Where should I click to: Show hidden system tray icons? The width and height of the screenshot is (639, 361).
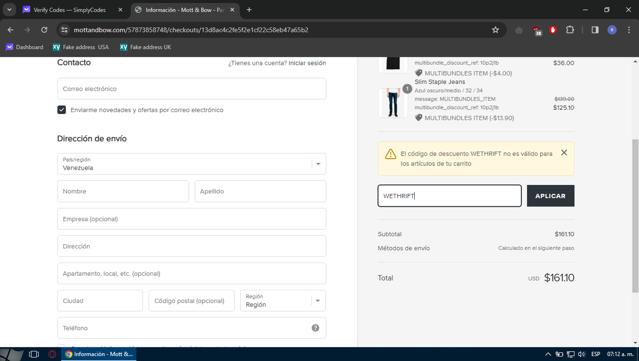[548, 354]
